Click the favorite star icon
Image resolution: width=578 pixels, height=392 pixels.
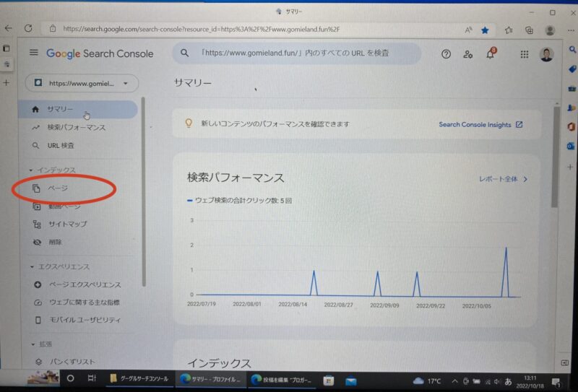point(485,30)
